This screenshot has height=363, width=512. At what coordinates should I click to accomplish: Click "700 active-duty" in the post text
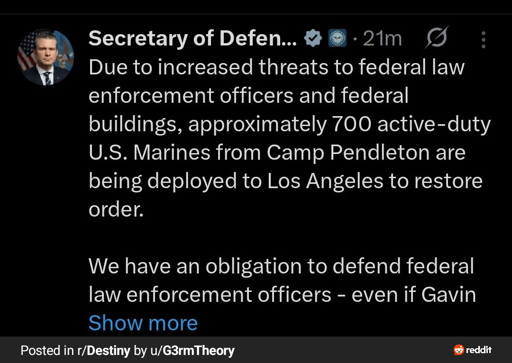(x=411, y=124)
